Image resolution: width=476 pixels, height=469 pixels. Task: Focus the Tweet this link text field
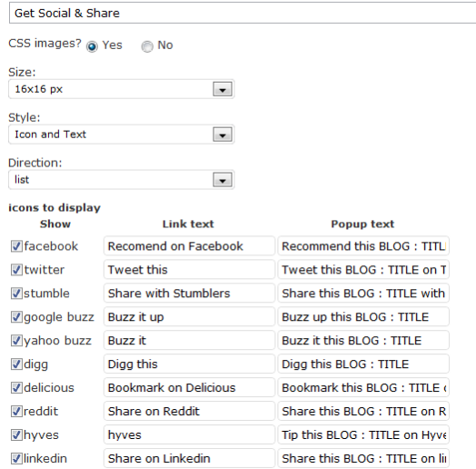[189, 270]
